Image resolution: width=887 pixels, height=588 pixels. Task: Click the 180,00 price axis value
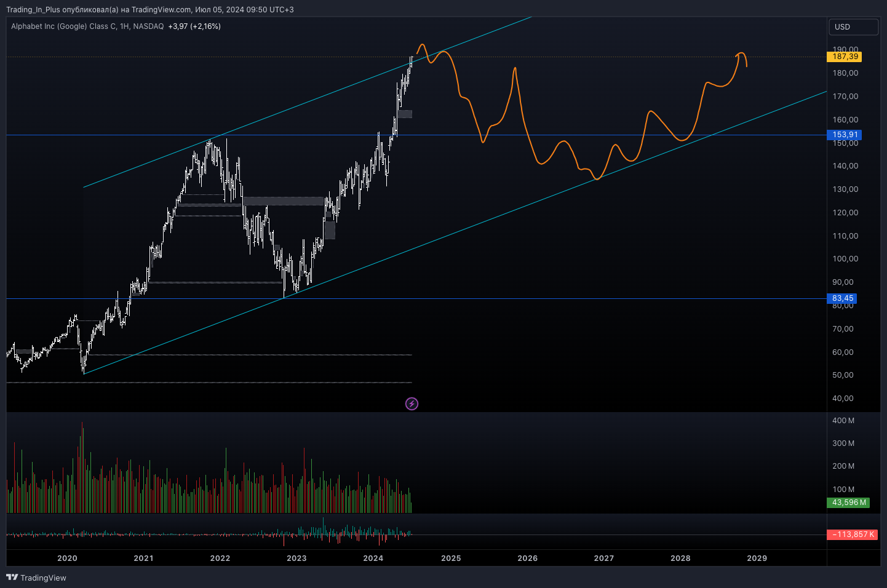[845, 73]
